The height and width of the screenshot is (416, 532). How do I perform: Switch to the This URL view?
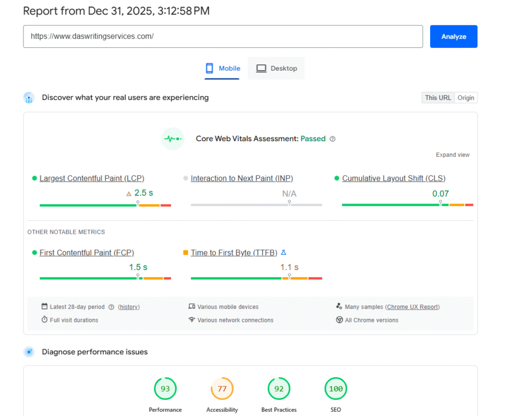pos(438,98)
